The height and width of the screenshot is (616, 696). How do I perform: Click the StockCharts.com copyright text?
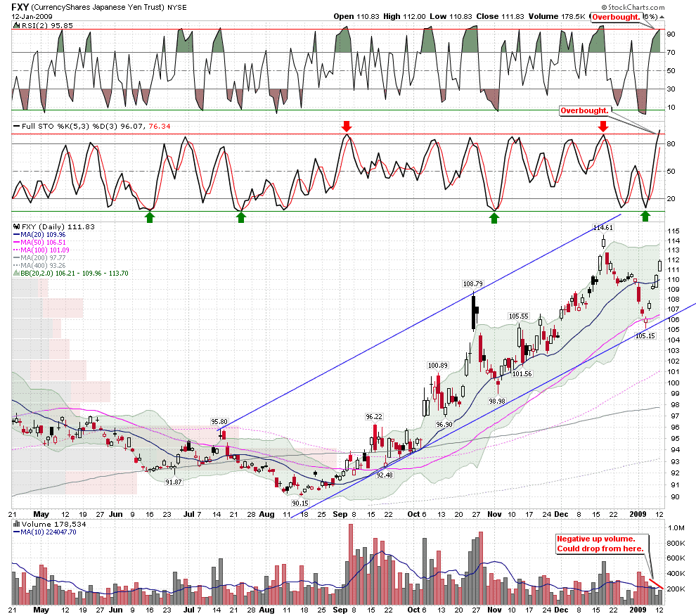633,7
